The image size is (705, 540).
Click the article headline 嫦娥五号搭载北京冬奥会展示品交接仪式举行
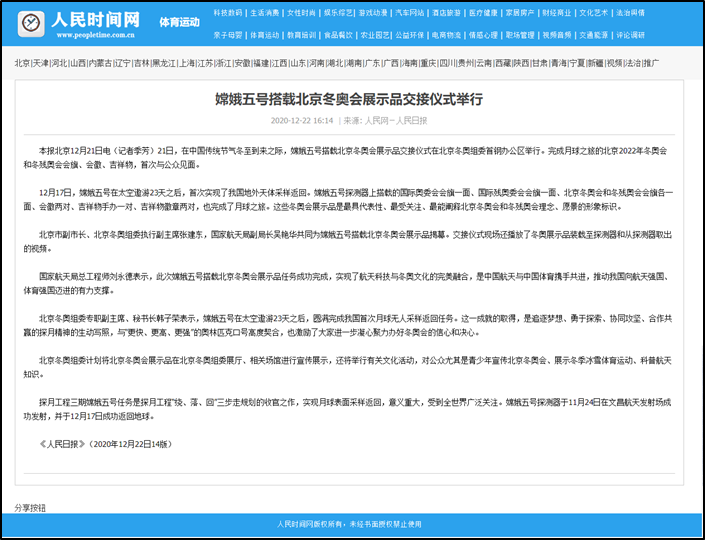pos(349,99)
